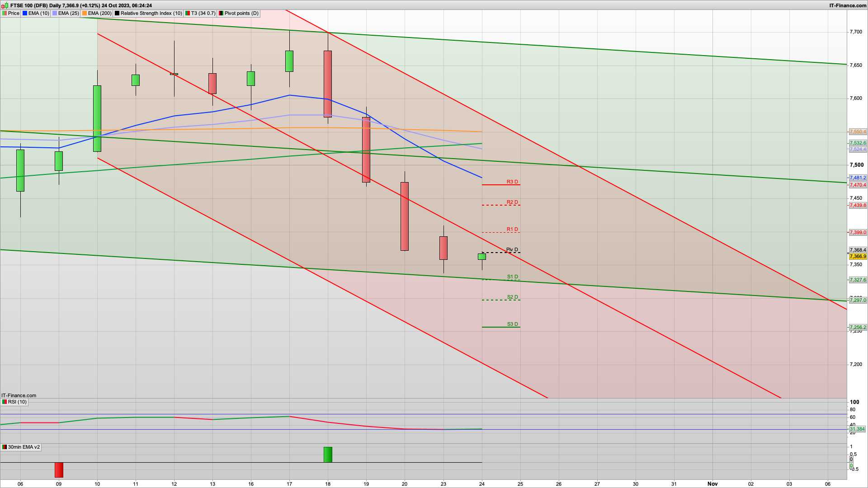The image size is (868, 488).
Task: Click the RSI (10) panel swatch icon
Action: pos(5,402)
